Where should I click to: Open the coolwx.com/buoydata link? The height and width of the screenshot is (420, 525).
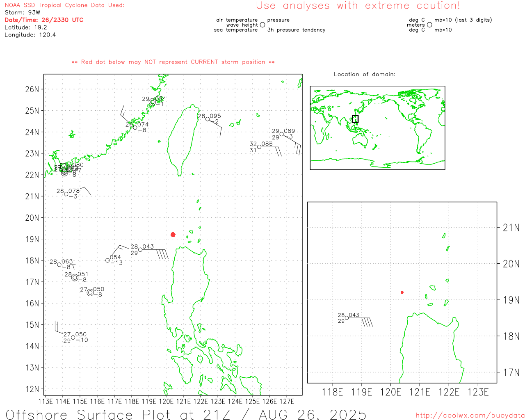pos(470,415)
